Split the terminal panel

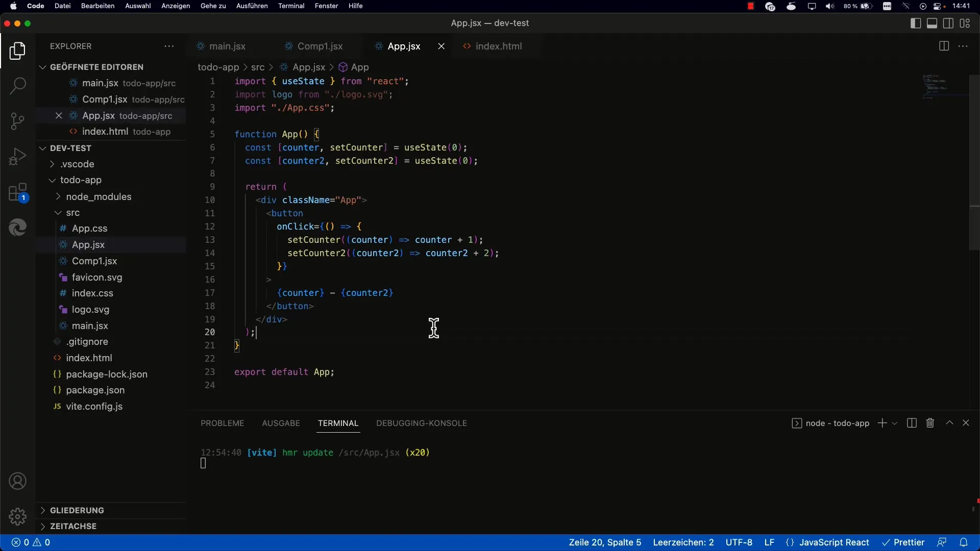pos(912,423)
